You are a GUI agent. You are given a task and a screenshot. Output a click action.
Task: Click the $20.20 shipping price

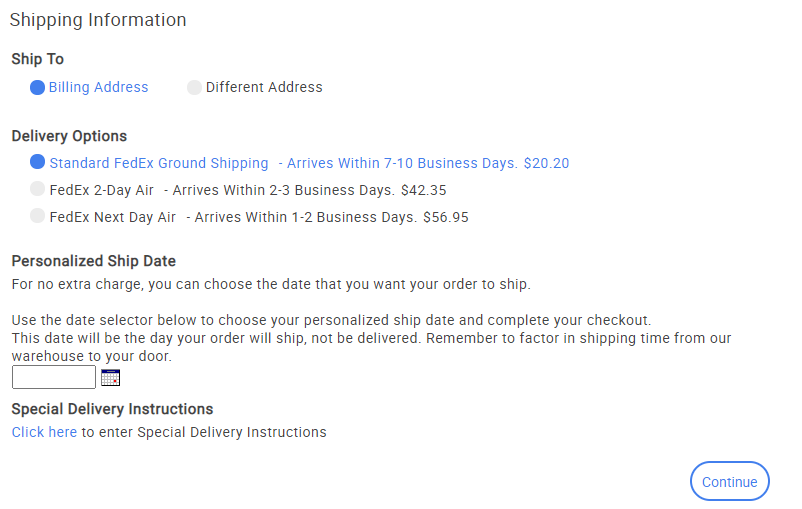click(546, 163)
